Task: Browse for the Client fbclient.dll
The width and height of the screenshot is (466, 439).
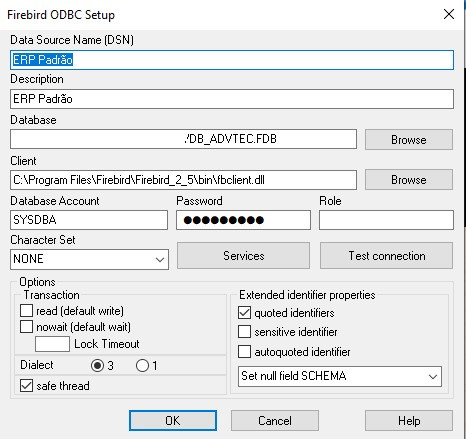Action: click(409, 180)
